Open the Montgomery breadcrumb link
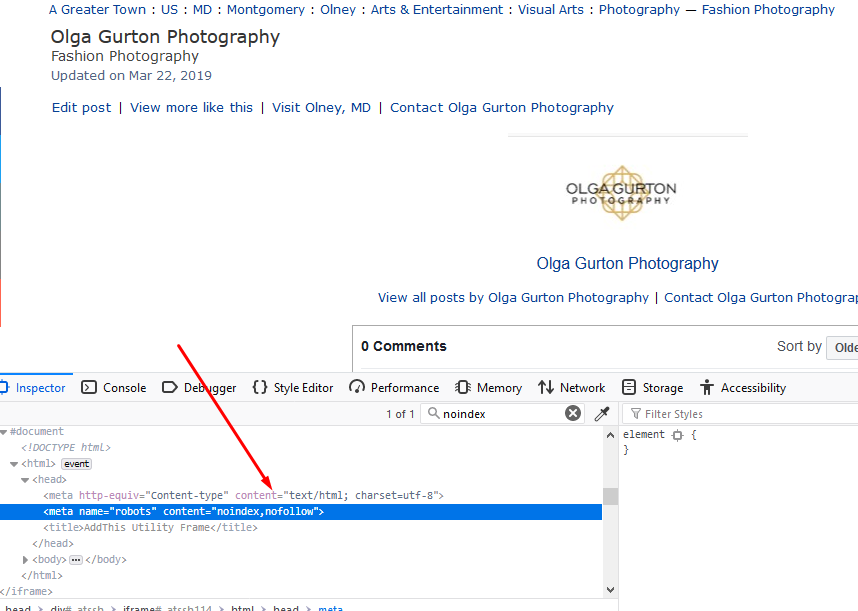The image size is (858, 611). coord(266,10)
